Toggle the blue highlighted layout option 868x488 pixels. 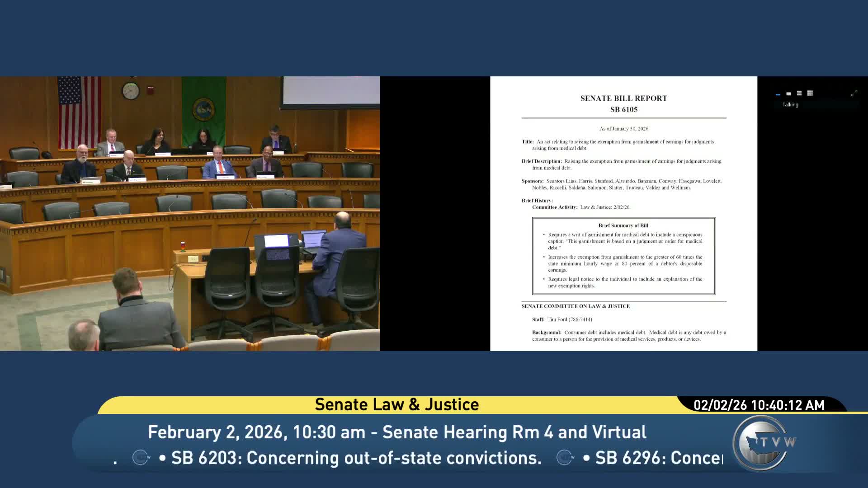tap(778, 94)
